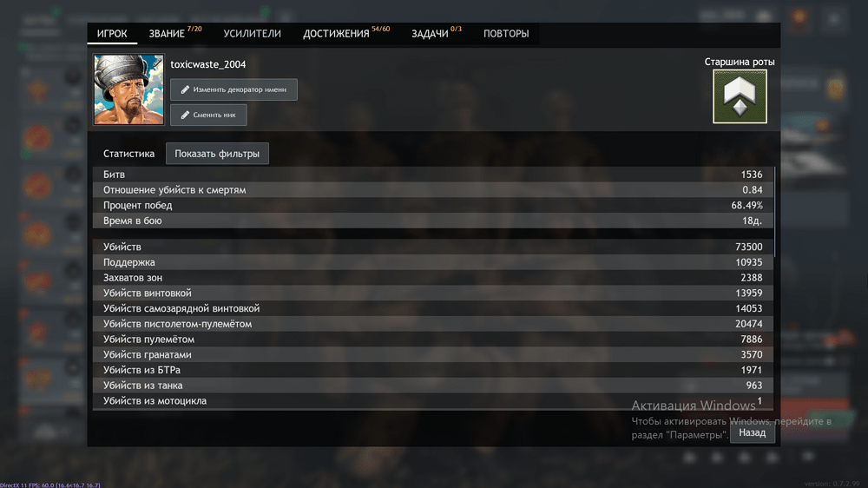Click the pencil icon beside Сменить ник
This screenshot has height=488, width=868.
point(185,115)
